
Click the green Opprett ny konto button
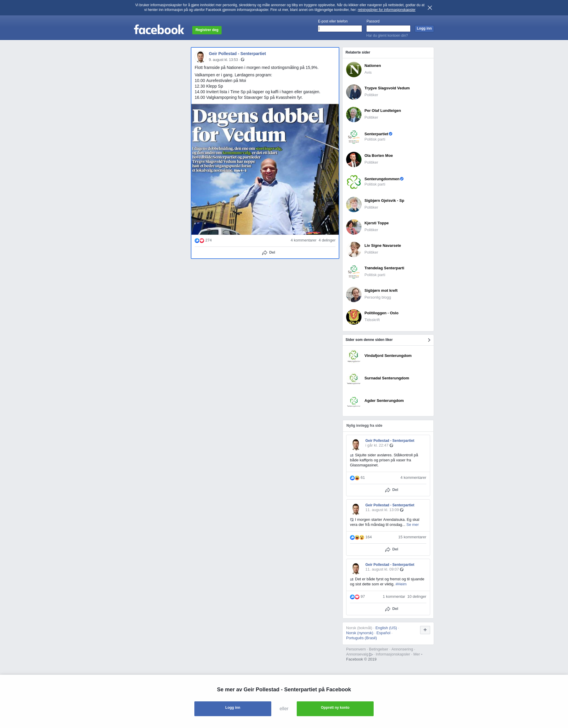pos(335,709)
